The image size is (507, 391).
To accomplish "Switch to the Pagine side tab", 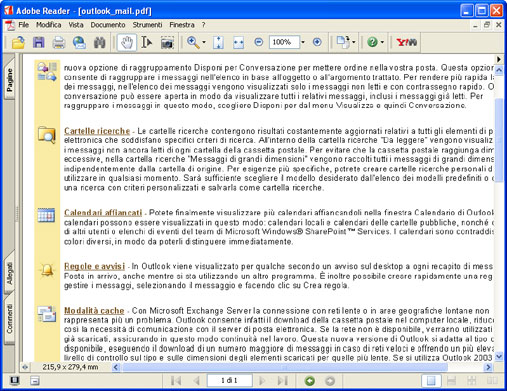I will pos(9,79).
